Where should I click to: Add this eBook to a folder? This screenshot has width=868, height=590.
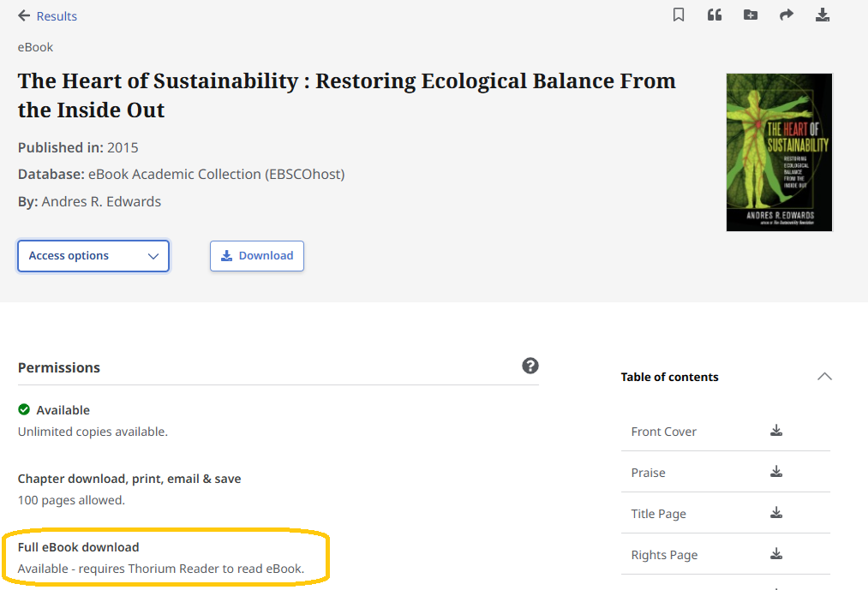[751, 15]
